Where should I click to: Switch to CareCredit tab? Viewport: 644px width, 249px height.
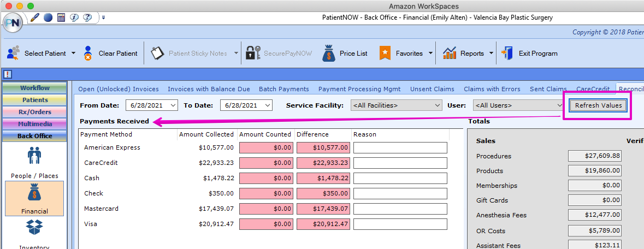tap(593, 89)
